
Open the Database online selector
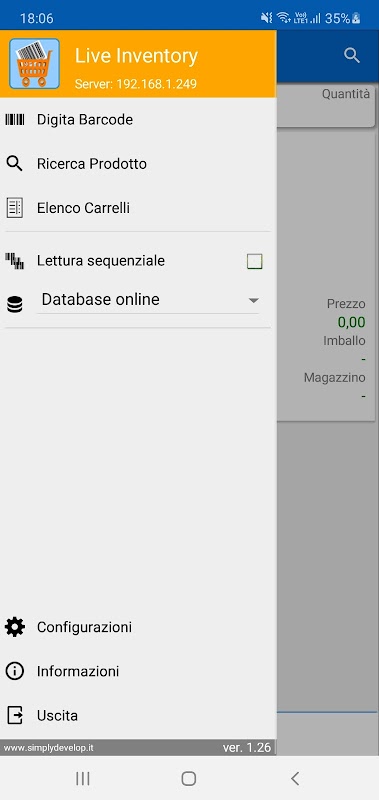pos(148,300)
